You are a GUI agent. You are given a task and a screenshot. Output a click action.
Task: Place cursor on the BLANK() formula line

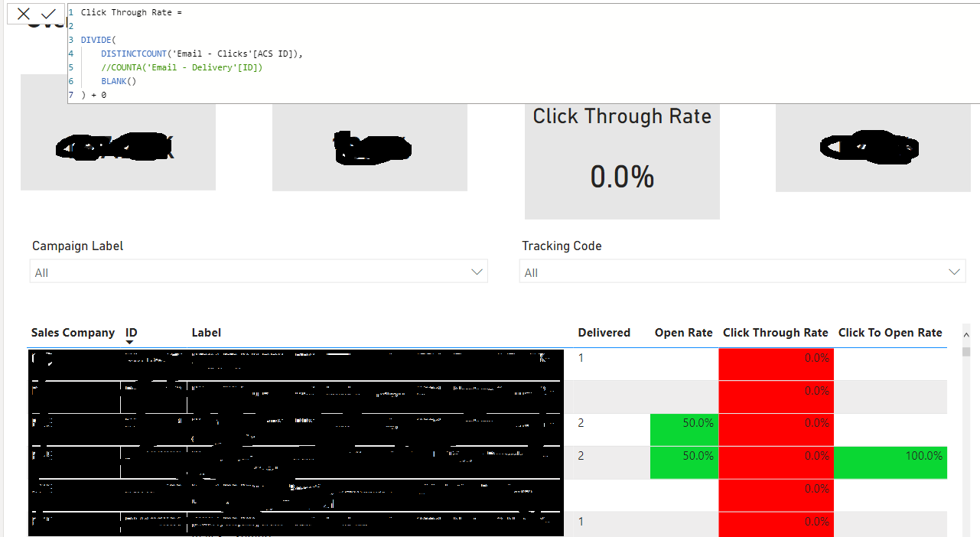pyautogui.click(x=119, y=81)
